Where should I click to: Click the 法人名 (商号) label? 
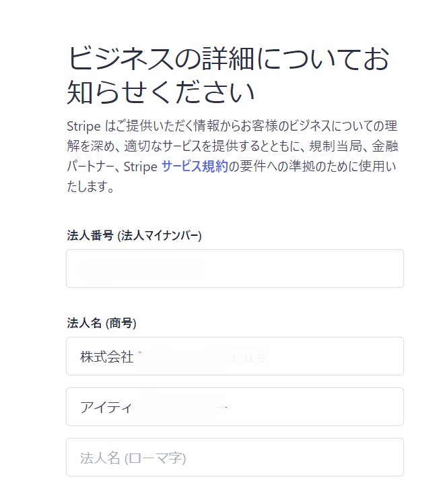[x=102, y=323]
